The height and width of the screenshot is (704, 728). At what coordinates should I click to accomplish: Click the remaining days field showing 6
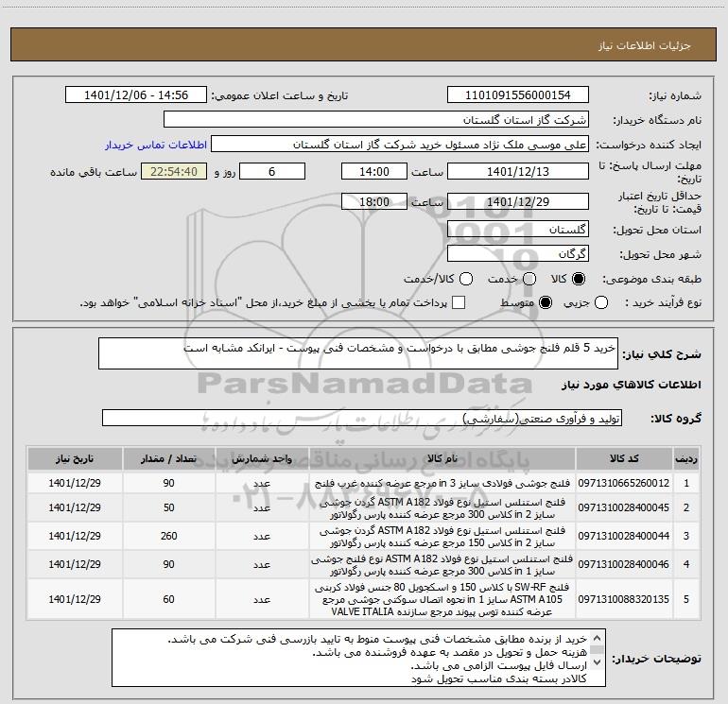point(272,172)
